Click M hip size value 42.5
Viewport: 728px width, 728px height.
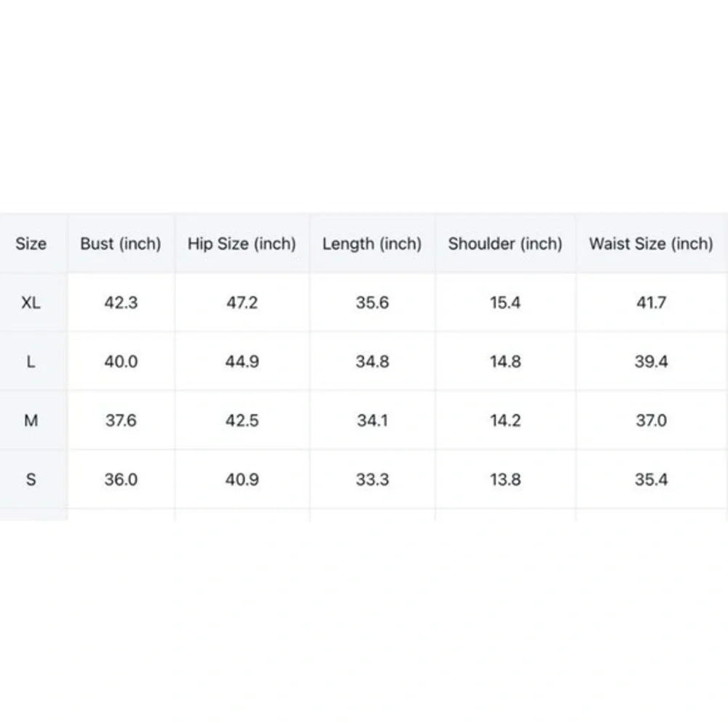242,421
